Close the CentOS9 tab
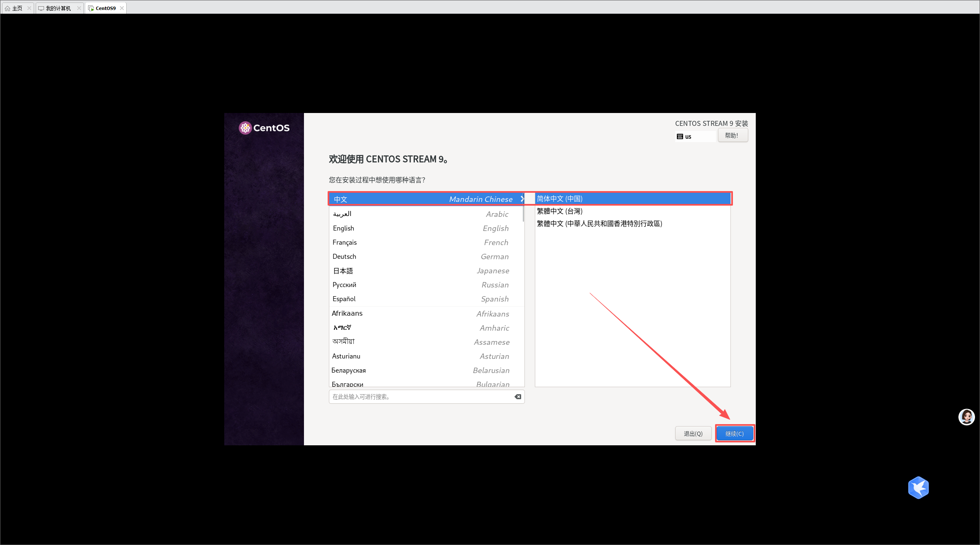Screen dimensions: 980x545 [122, 8]
